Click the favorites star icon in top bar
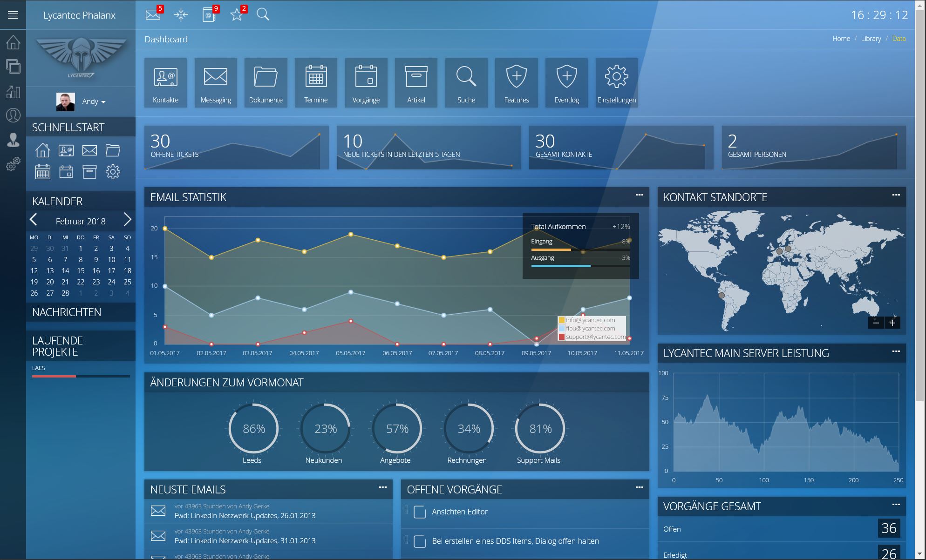 [x=237, y=15]
